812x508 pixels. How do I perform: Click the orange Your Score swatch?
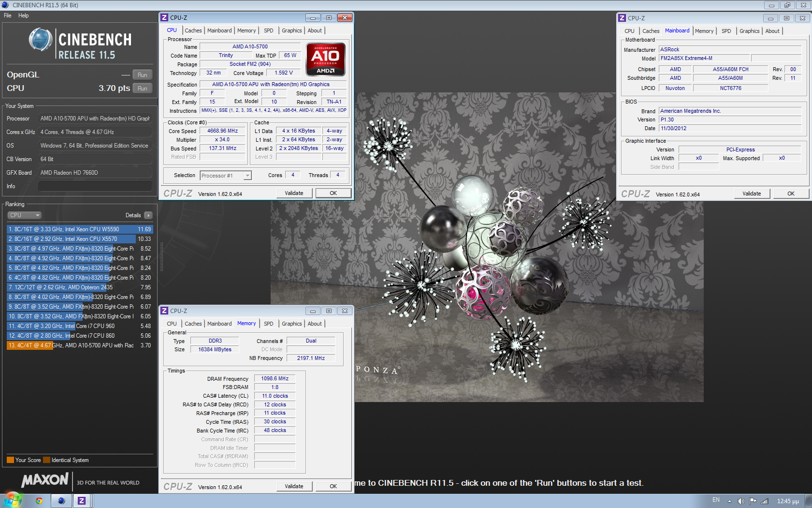[10, 460]
